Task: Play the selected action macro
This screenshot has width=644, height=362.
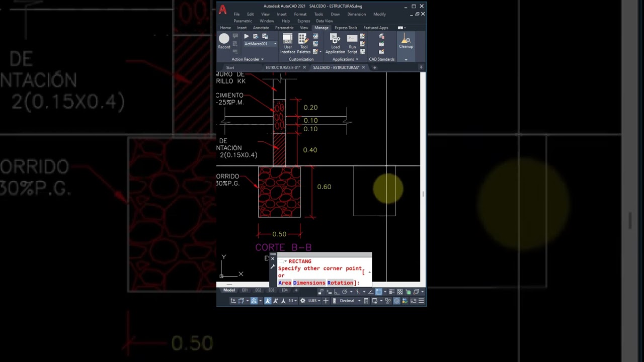Action: 247,36
